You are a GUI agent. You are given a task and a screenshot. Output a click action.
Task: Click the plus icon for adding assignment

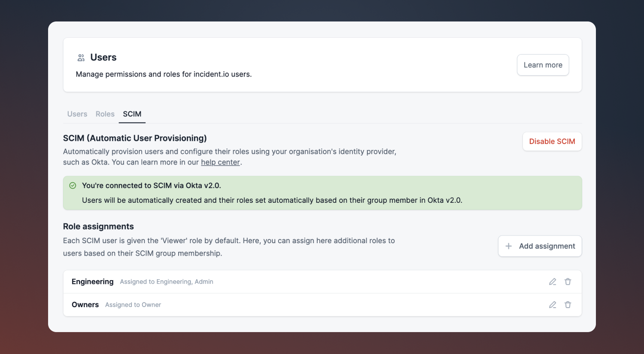tap(509, 246)
